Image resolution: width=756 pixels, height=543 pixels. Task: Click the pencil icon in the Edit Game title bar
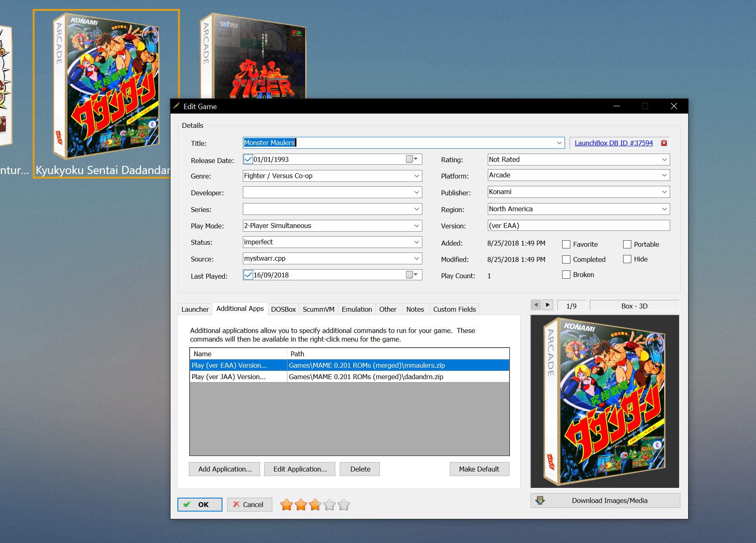pos(177,106)
